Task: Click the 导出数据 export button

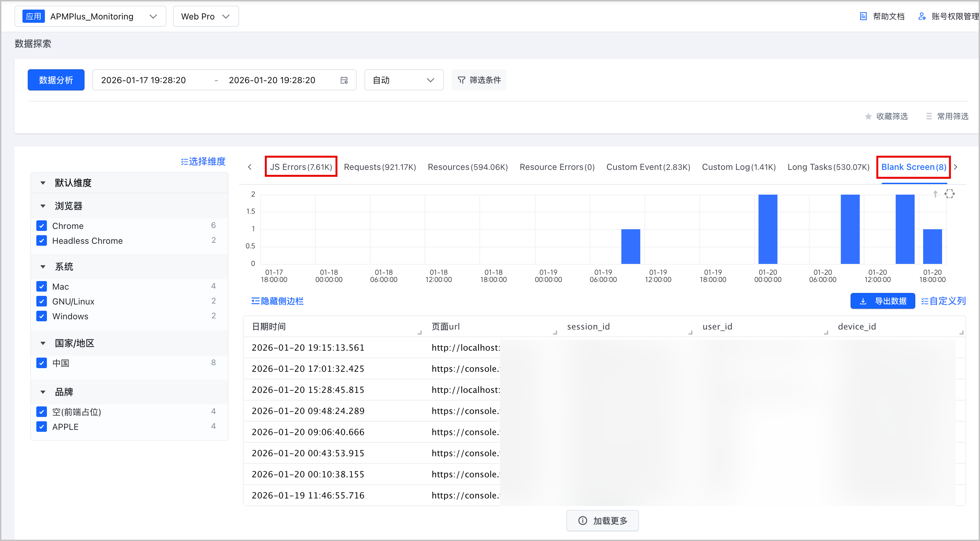Action: [x=883, y=301]
